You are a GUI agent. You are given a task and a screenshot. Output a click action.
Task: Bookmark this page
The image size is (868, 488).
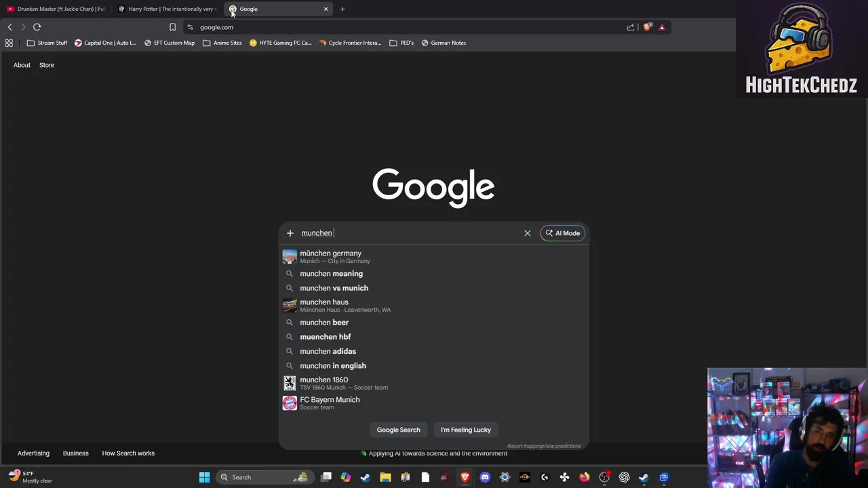pos(172,27)
